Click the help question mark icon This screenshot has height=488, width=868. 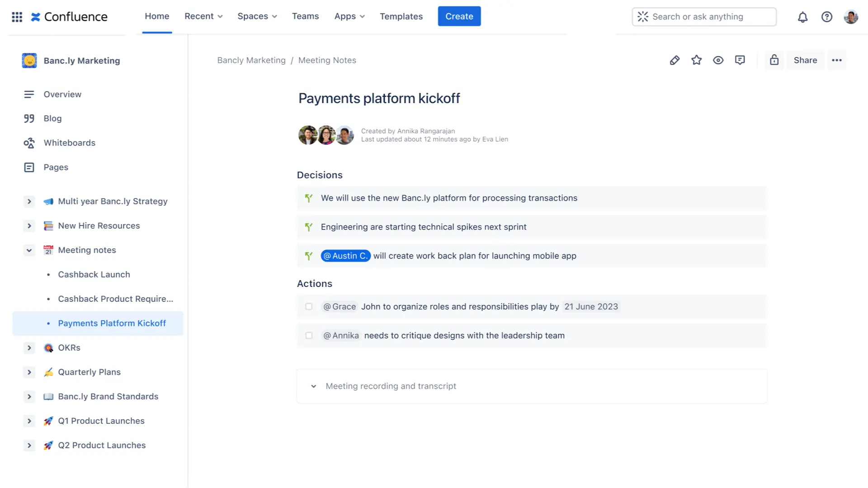pos(826,17)
